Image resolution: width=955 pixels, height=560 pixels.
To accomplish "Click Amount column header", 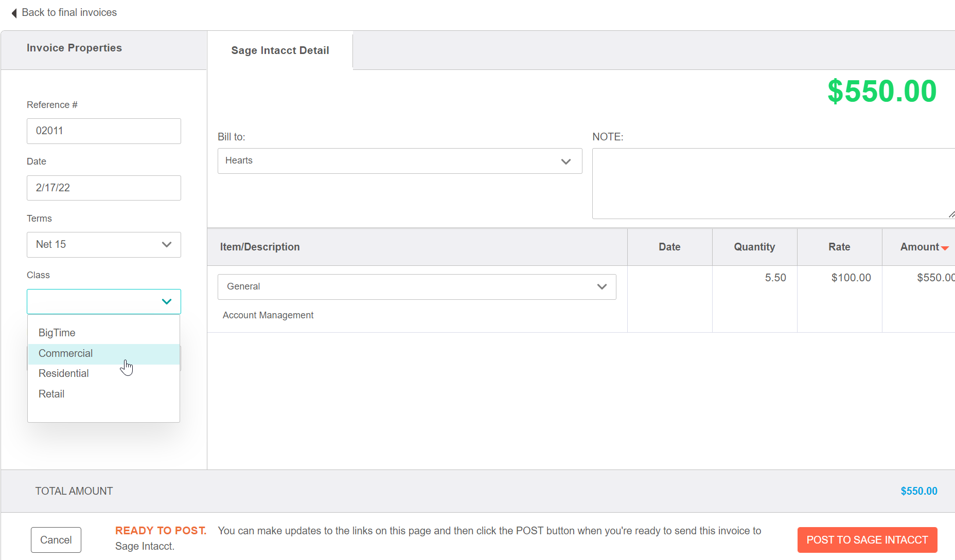I will (x=919, y=247).
